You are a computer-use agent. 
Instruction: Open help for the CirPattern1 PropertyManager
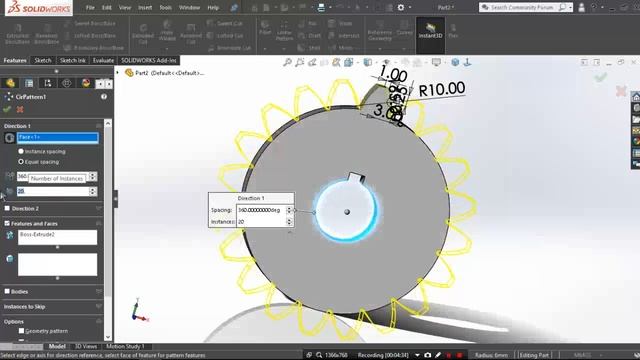point(104,97)
